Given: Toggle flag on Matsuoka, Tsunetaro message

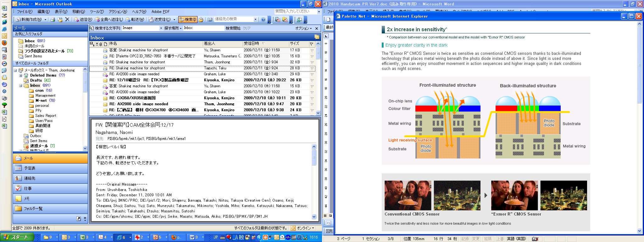Looking at the screenshot, I should [x=312, y=56].
